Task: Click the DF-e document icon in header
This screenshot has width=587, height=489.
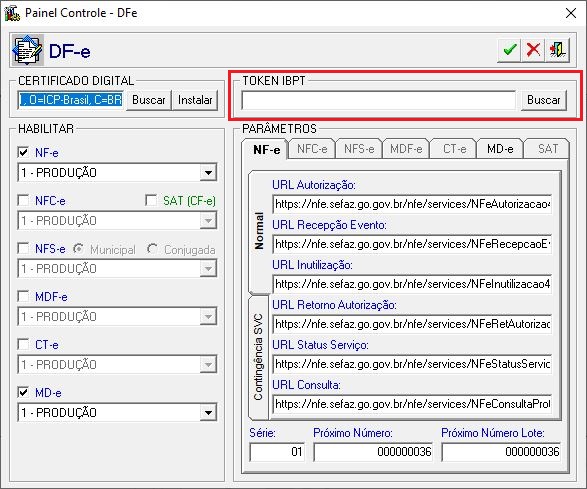Action: point(27,50)
